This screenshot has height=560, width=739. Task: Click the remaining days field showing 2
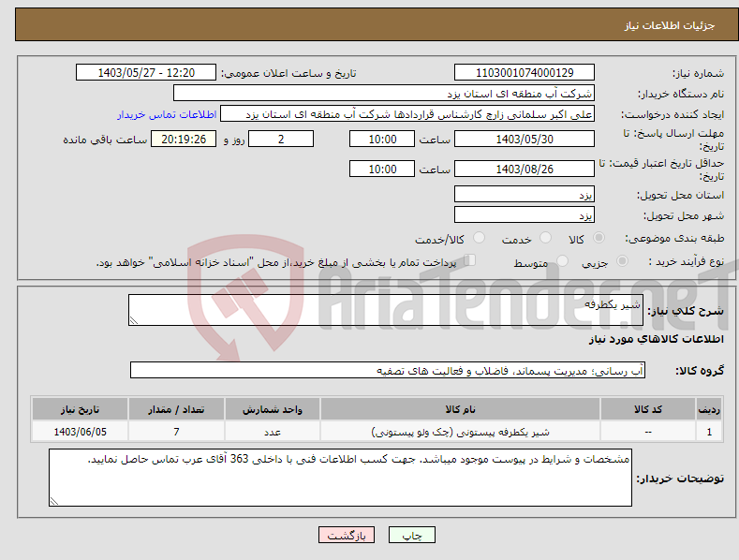point(281,139)
